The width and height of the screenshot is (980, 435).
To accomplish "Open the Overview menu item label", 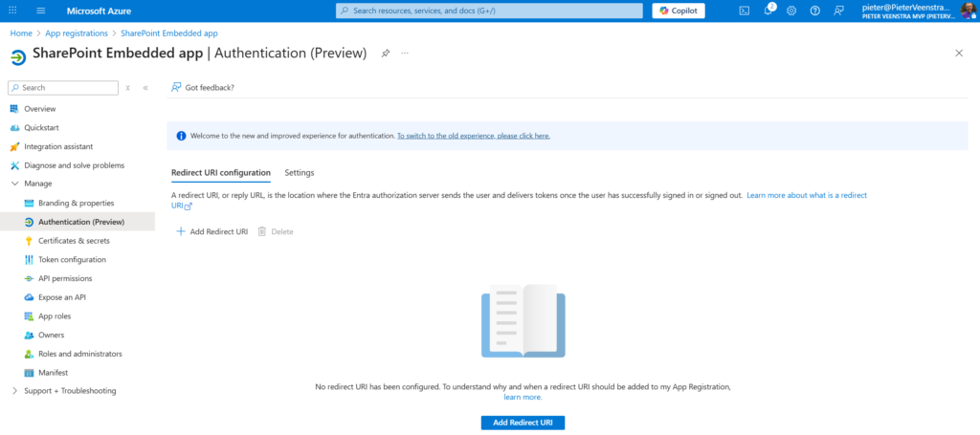I will (40, 109).
